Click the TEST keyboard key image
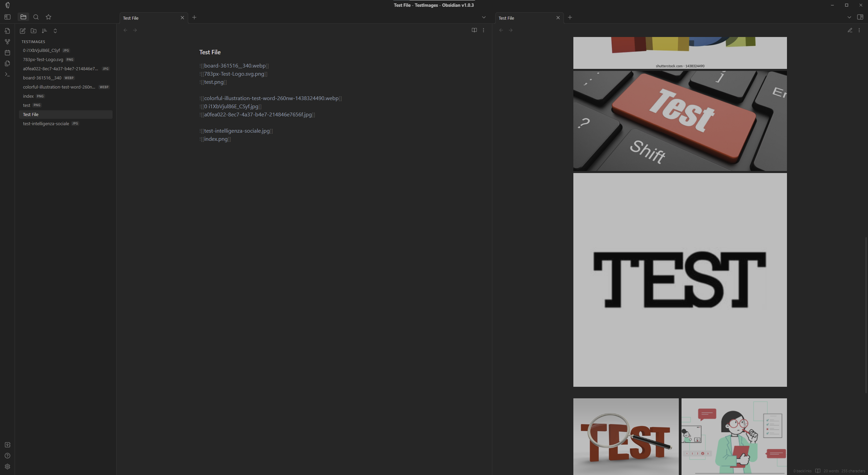Image resolution: width=868 pixels, height=475 pixels. click(680, 120)
